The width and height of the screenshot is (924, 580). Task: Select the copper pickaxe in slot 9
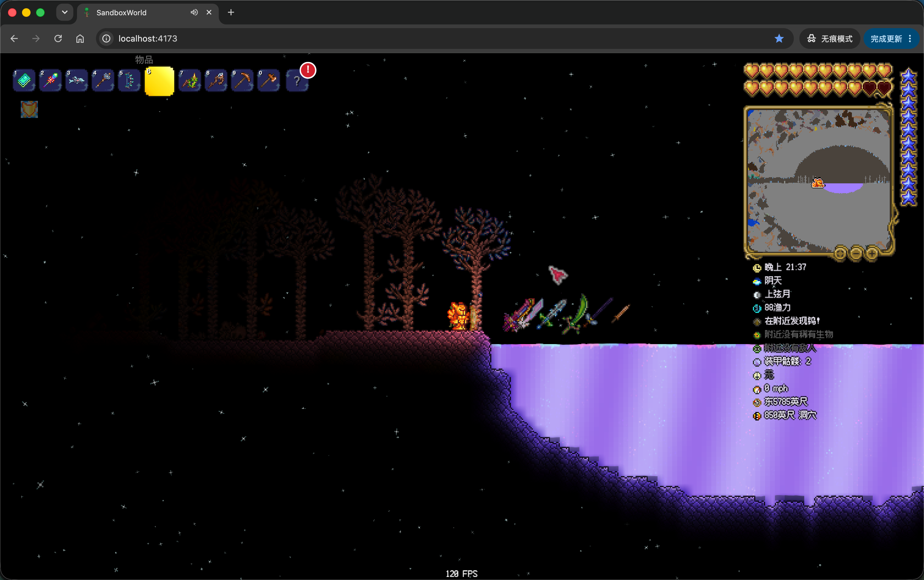242,81
